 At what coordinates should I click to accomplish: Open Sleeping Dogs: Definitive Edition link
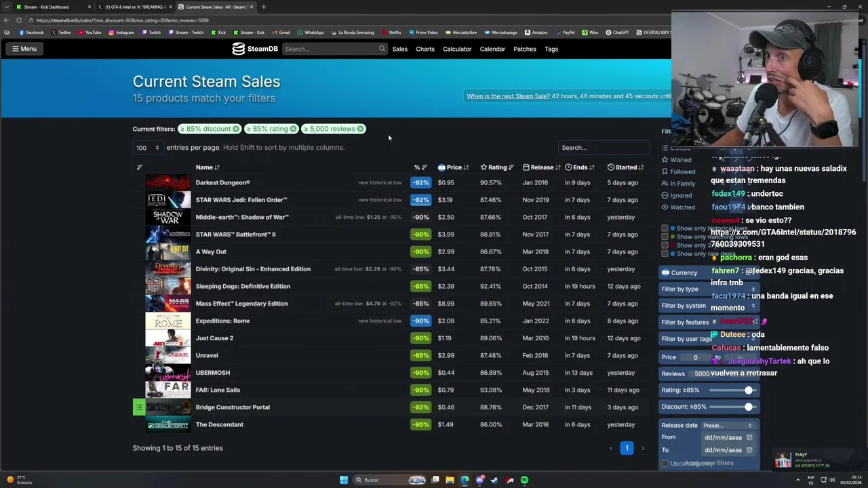(243, 286)
